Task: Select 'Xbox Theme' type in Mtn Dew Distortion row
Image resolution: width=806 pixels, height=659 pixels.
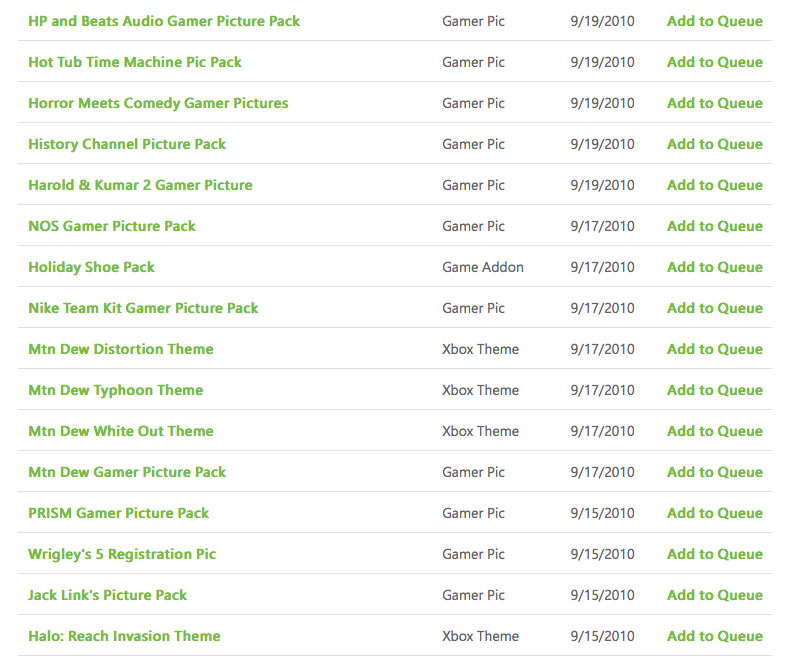Action: click(x=481, y=349)
